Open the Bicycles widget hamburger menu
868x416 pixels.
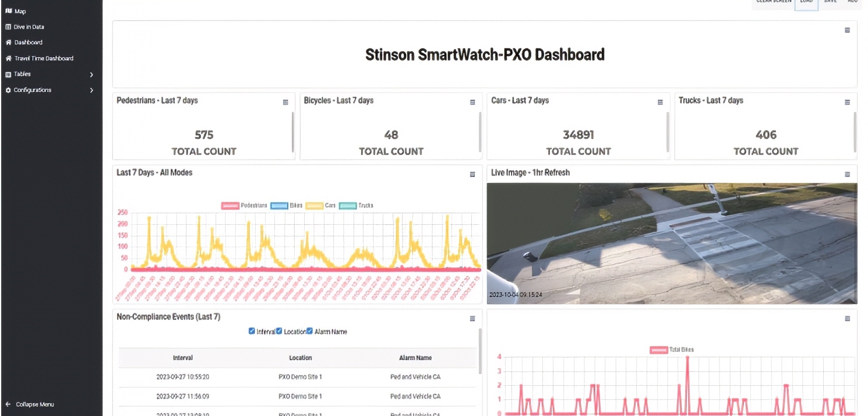(472, 103)
